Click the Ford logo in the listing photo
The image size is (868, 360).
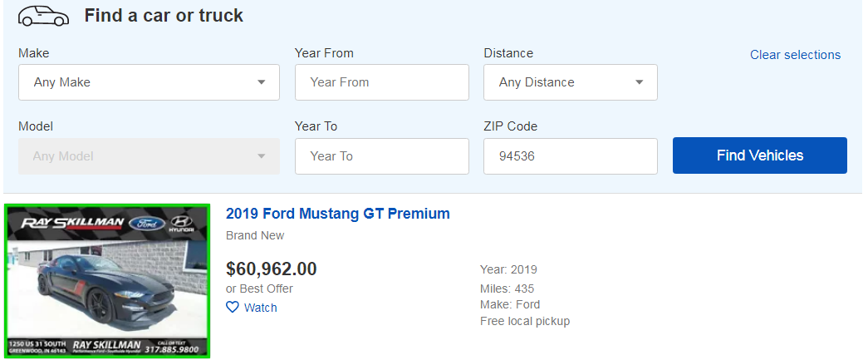[145, 223]
